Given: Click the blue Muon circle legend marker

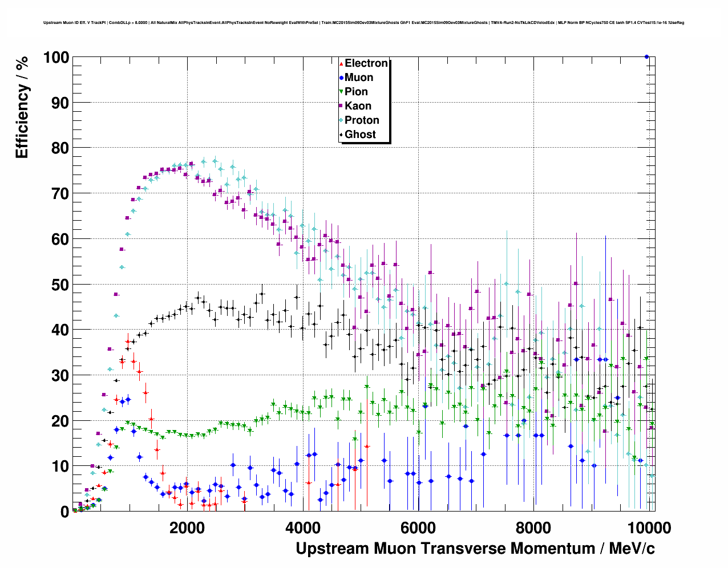Looking at the screenshot, I should [x=341, y=78].
